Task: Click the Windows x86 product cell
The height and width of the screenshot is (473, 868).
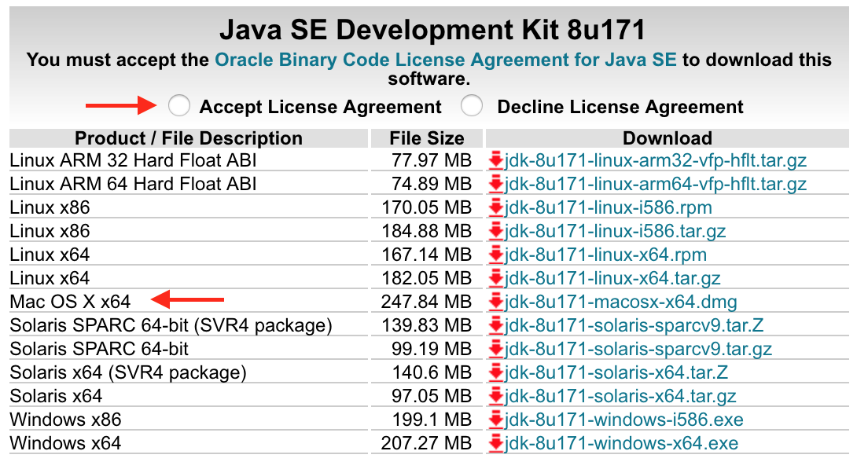Action: click(x=188, y=420)
